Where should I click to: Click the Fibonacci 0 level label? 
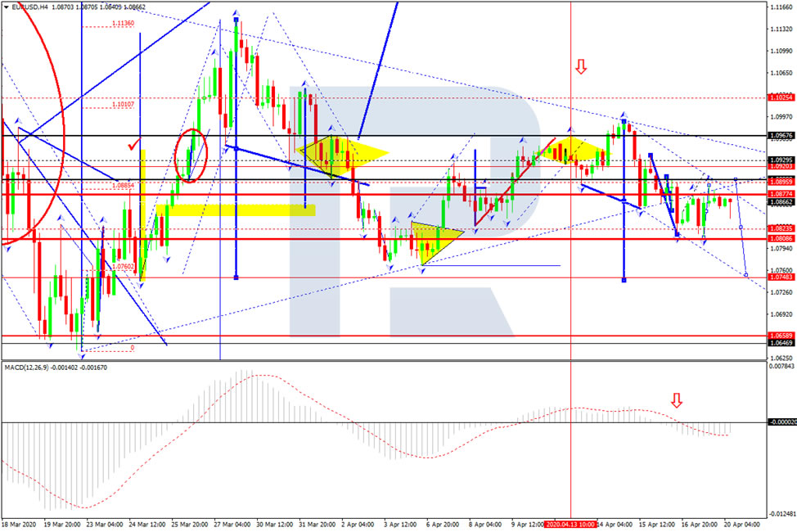pyautogui.click(x=133, y=348)
